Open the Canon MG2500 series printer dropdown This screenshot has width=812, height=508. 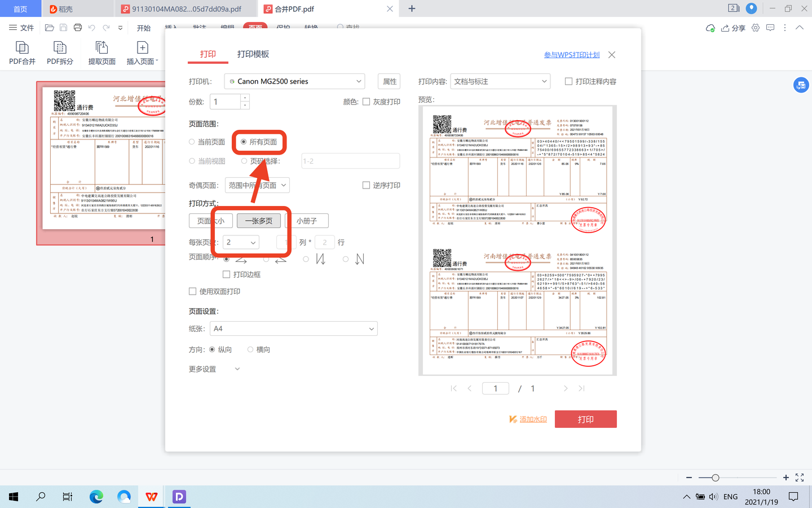(x=294, y=81)
